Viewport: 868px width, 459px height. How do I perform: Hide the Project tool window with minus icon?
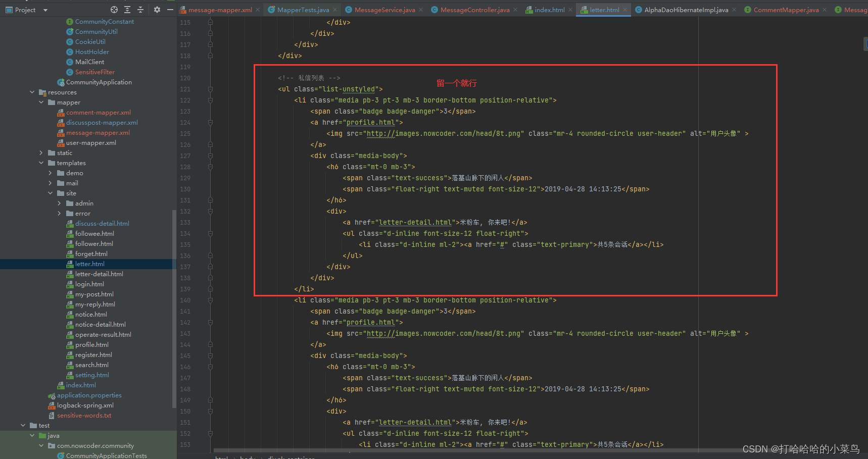pos(170,10)
